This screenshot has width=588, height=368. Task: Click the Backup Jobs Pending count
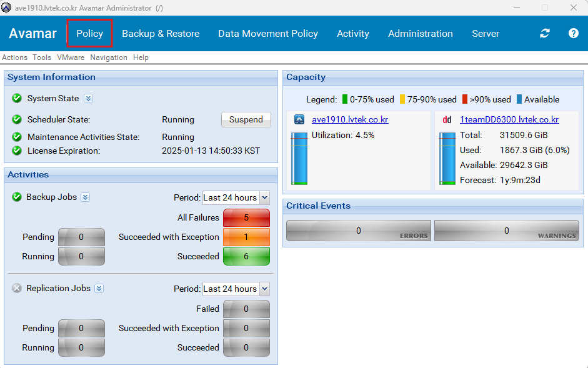[81, 237]
